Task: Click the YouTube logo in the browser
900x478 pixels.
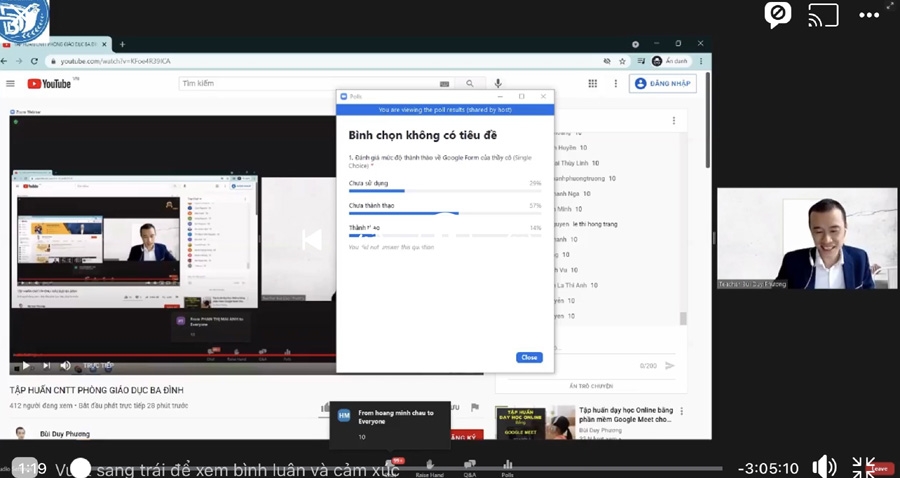Action: pos(49,84)
